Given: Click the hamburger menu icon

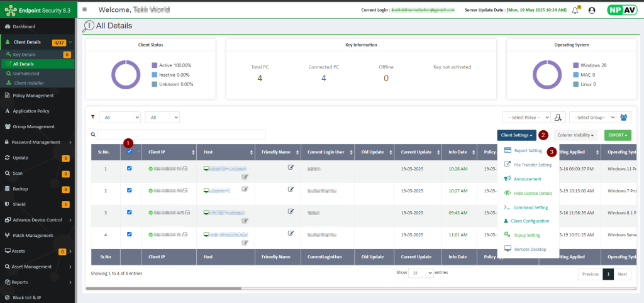Looking at the screenshot, I should click(x=85, y=9).
